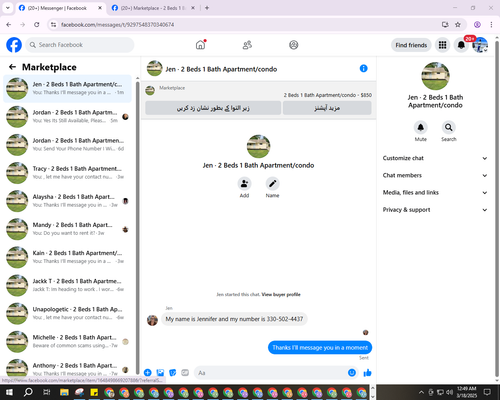Click the Find friends button
This screenshot has height=400, width=500.
point(411,45)
